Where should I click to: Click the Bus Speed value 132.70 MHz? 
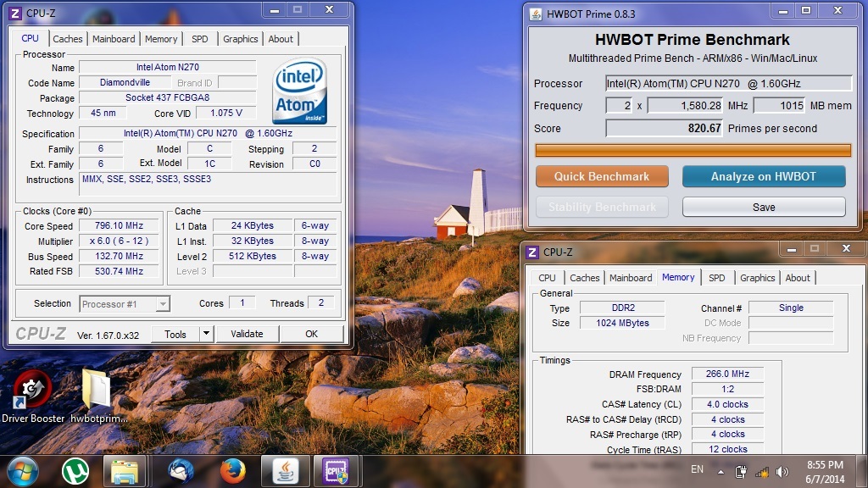(x=119, y=256)
